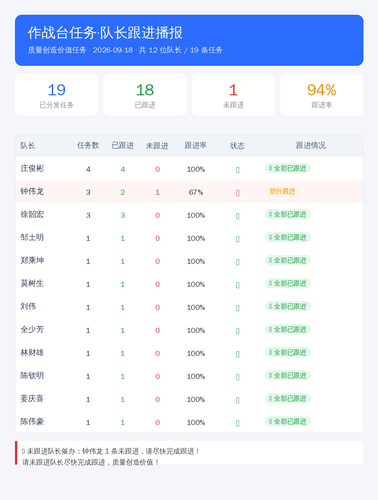Click the status icon in 郑乘坤's row

pyautogui.click(x=238, y=262)
